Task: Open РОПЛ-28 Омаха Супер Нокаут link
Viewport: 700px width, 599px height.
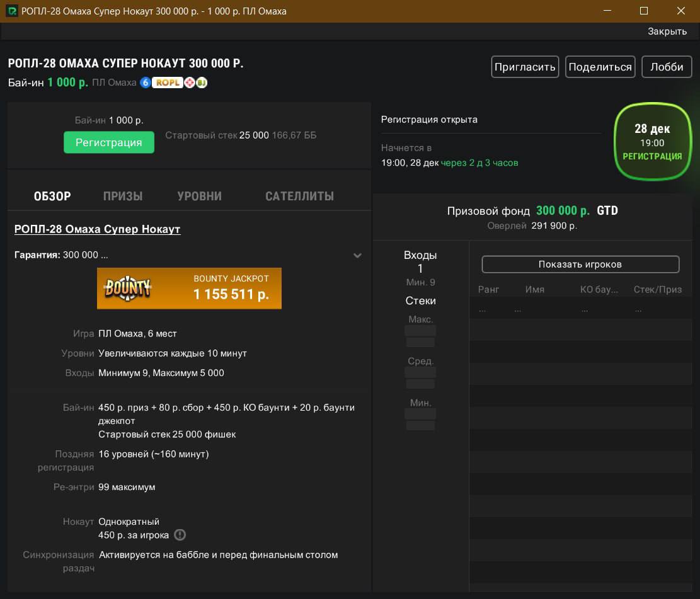Action: tap(97, 229)
